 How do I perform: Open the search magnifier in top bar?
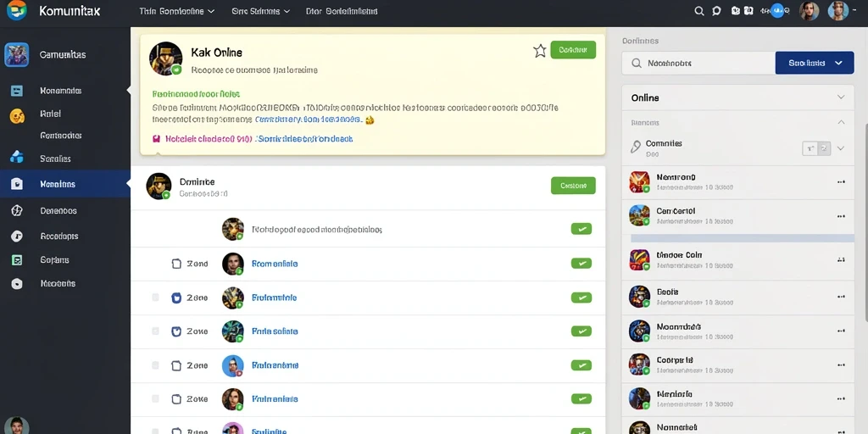tap(699, 10)
